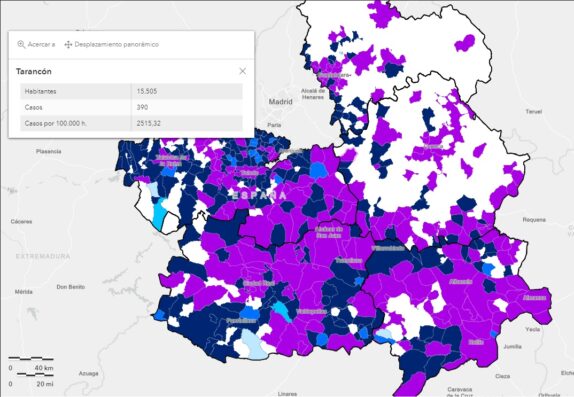Viewport: 574px width, 397px height.
Task: Select Desplazamiento panorámico text link
Action: pos(116,44)
